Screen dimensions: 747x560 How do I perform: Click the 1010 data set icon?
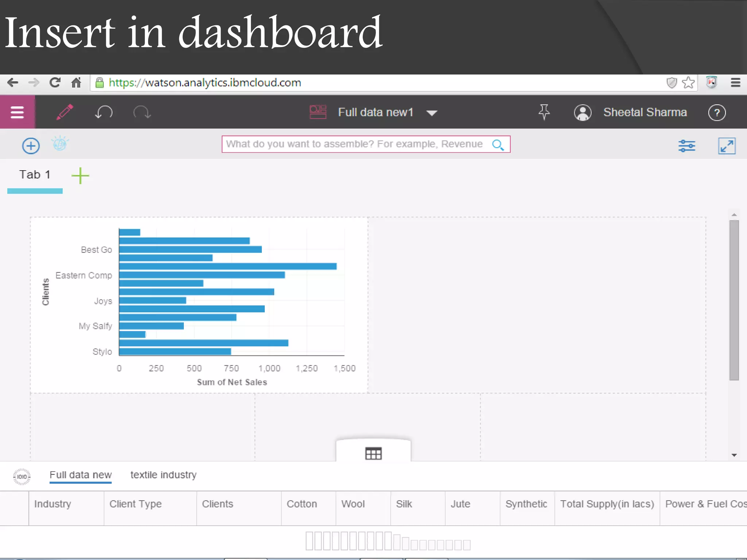tap(22, 477)
